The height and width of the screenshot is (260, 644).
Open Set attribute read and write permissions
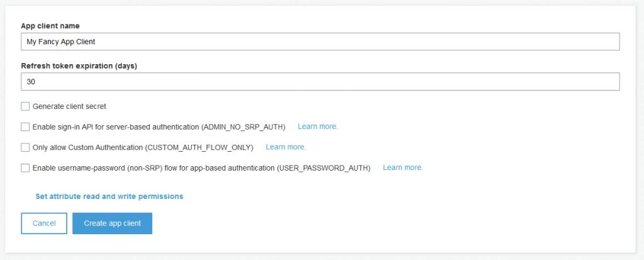[x=109, y=196]
